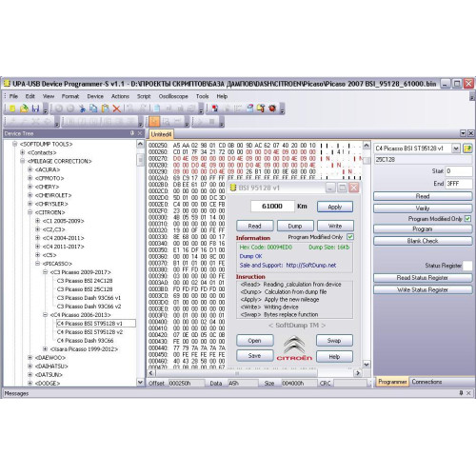Expand the <DAEWOO> tree node
Image resolution: width=476 pixels, height=476 pixels.
[x=30, y=358]
